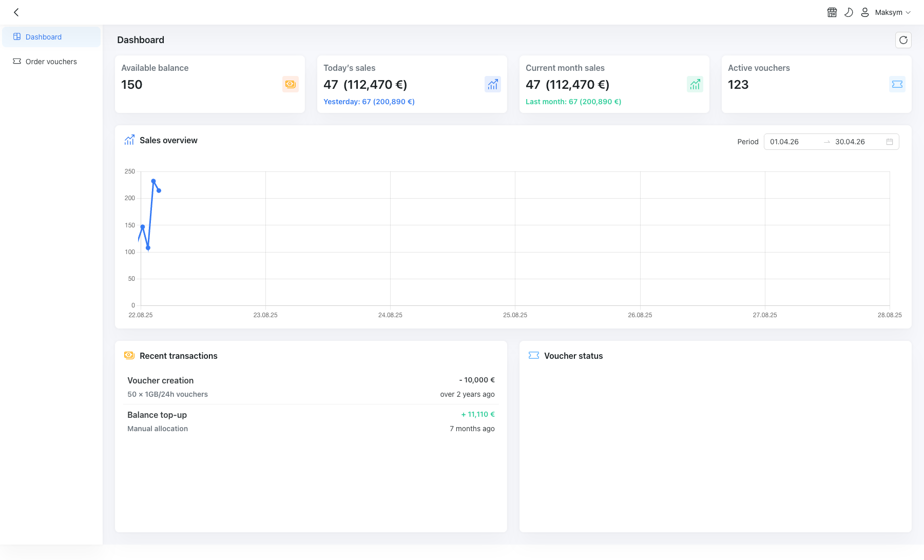Click the ticket icon beside Order vouchers
This screenshot has width=924, height=560.
[x=17, y=61]
